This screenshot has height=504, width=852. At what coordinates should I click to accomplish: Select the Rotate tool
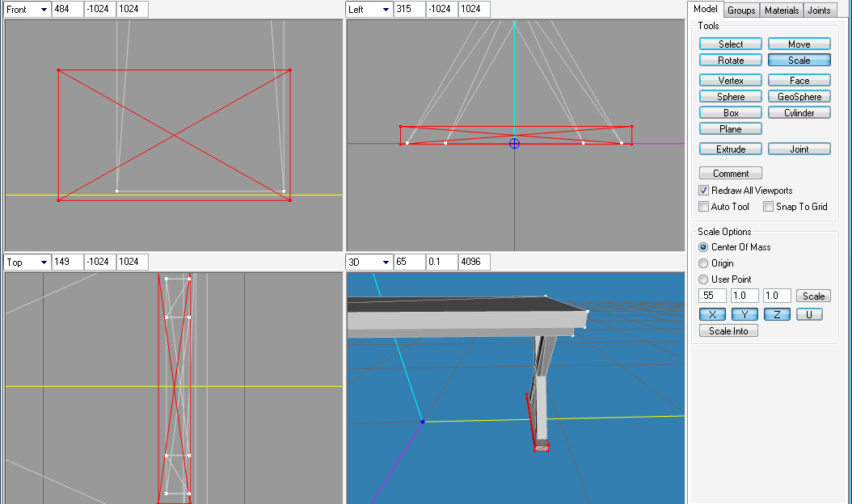(x=731, y=61)
